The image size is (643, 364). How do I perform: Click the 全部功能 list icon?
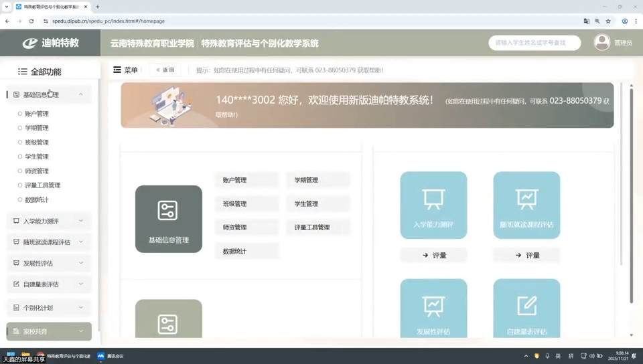coord(22,72)
